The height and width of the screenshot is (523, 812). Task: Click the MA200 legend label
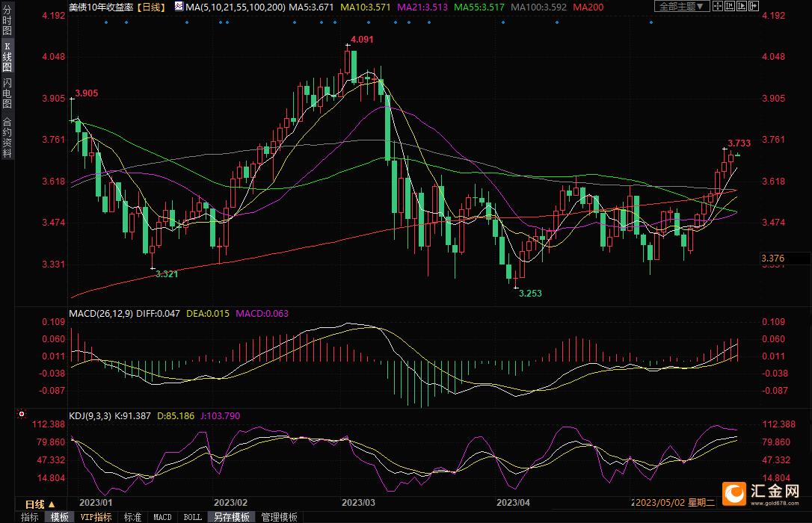588,7
